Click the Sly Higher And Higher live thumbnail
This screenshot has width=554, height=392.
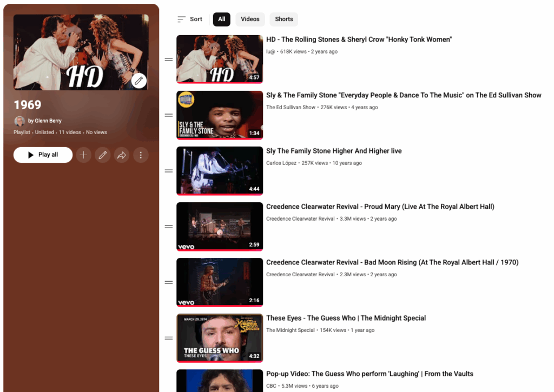(x=219, y=170)
